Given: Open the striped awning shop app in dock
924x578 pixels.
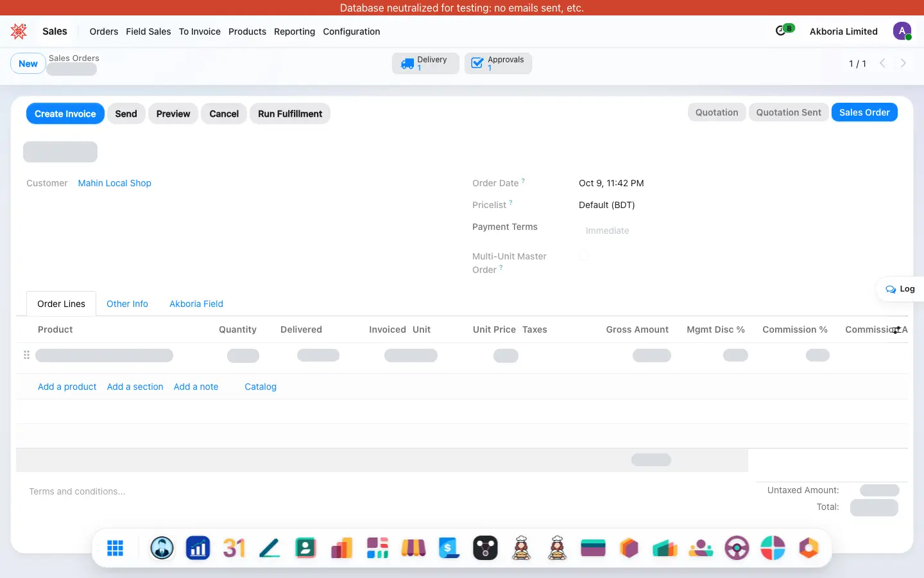Looking at the screenshot, I should (x=414, y=548).
